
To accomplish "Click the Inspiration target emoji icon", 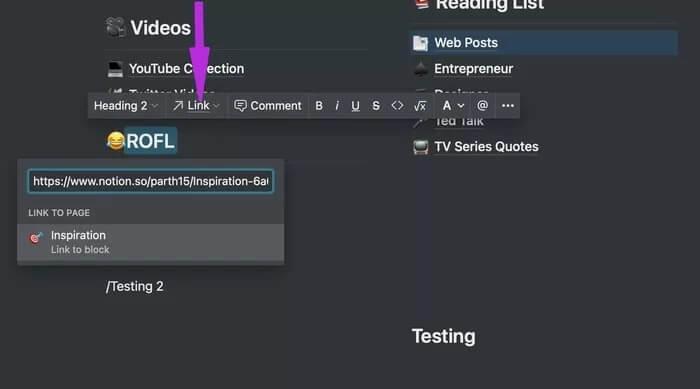I will pos(36,238).
